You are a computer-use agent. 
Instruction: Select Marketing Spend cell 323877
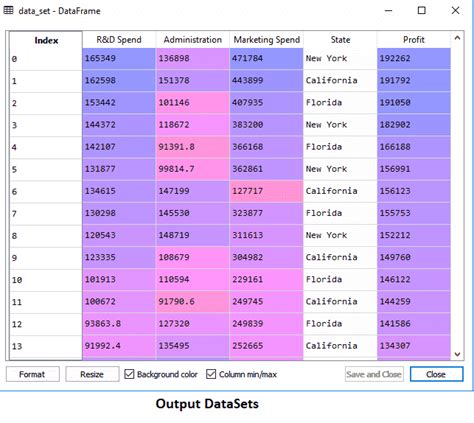266,213
